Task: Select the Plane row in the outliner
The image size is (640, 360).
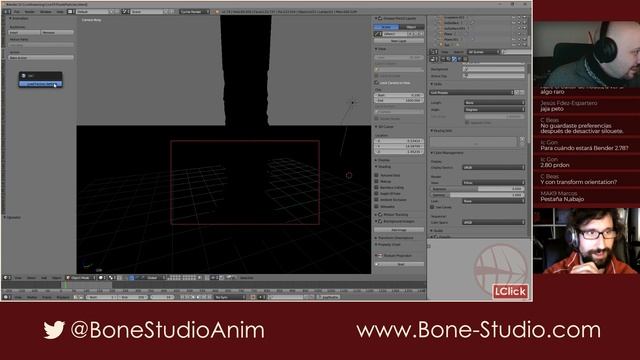Action: [x=448, y=34]
